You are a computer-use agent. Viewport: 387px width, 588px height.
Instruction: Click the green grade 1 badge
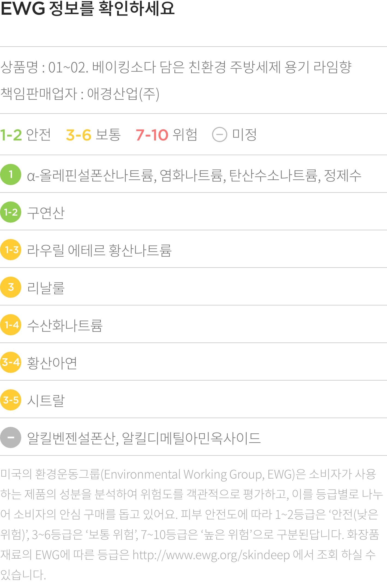tap(11, 174)
